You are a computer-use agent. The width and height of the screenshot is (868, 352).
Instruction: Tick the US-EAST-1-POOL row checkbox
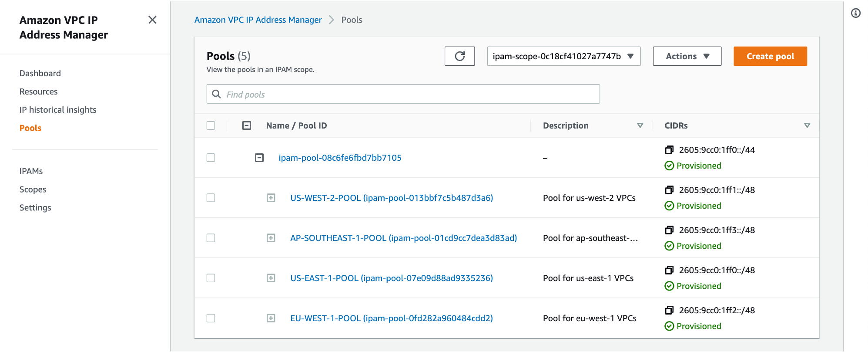211,278
